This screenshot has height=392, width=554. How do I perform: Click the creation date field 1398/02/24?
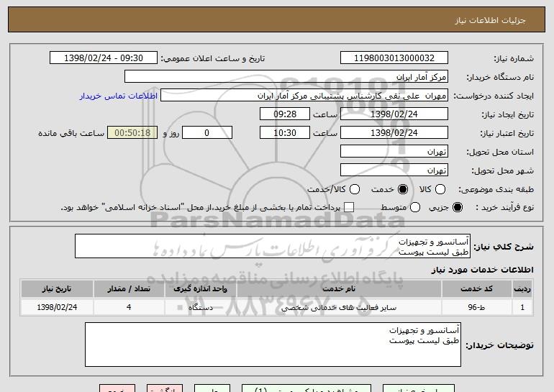pyautogui.click(x=394, y=114)
